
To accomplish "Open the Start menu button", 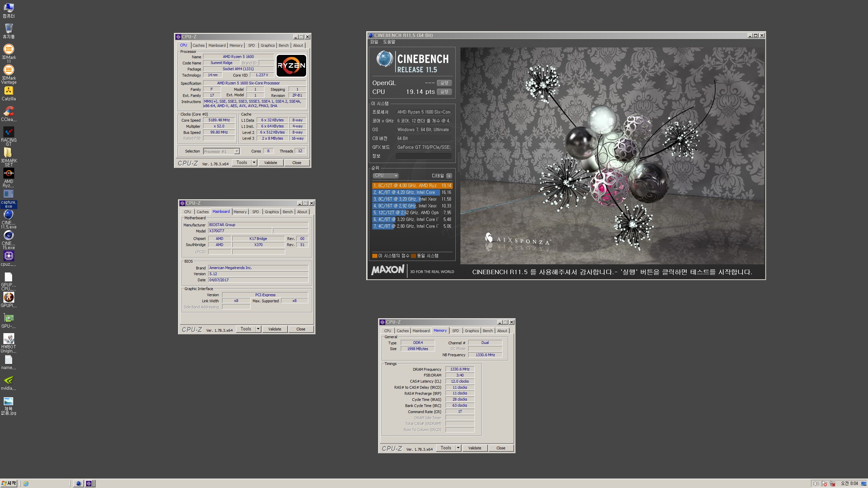I will 9,484.
